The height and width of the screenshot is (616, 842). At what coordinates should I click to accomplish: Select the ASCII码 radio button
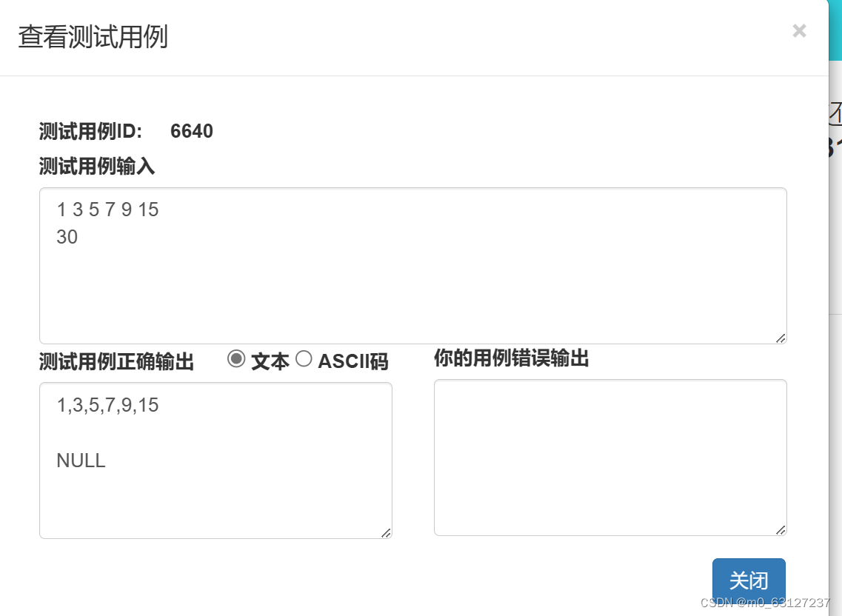pyautogui.click(x=304, y=360)
